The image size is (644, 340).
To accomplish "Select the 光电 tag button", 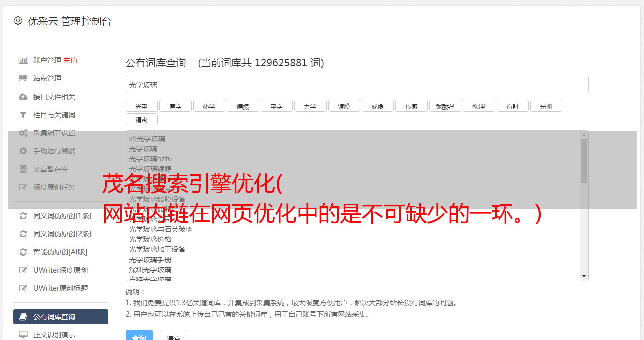I will 141,106.
